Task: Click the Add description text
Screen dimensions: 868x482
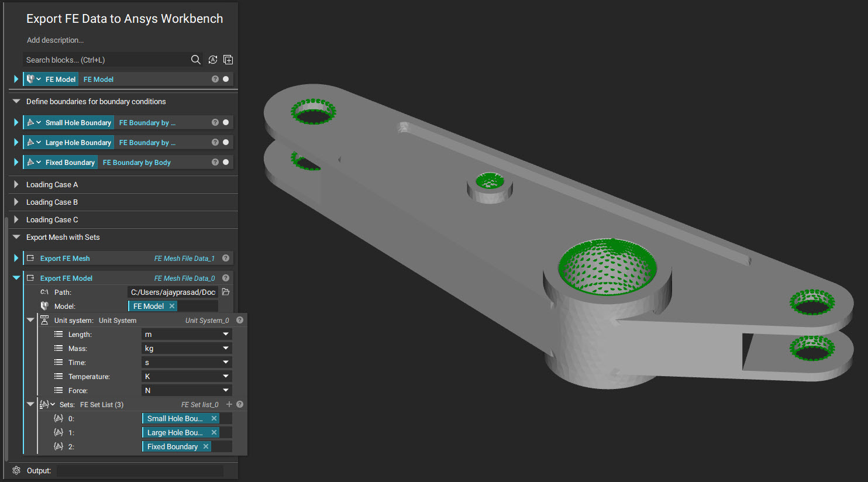Action: click(x=55, y=40)
